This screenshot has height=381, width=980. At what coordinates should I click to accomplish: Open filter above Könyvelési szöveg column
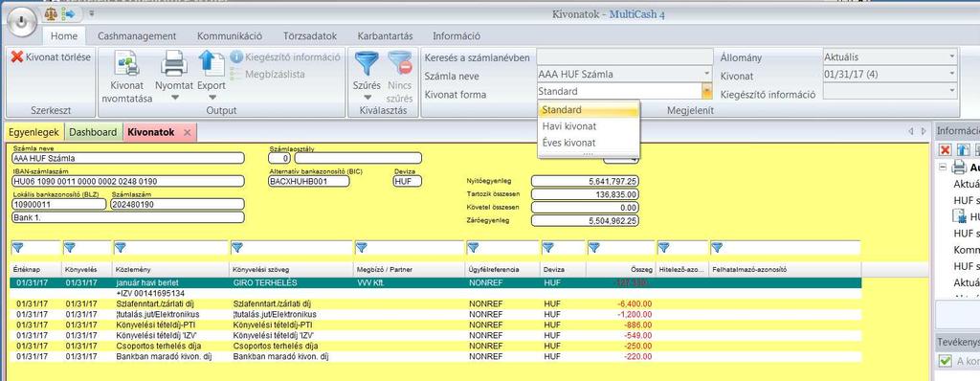point(237,248)
